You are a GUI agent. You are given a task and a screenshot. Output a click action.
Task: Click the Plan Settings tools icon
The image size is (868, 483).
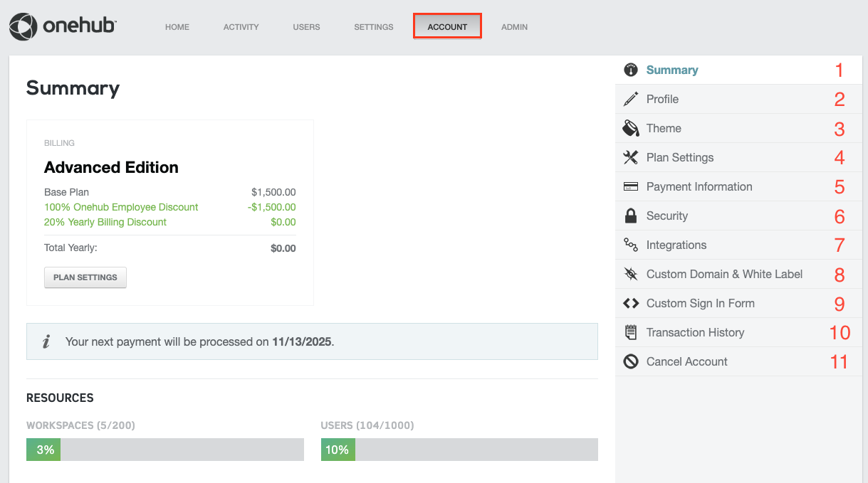630,157
